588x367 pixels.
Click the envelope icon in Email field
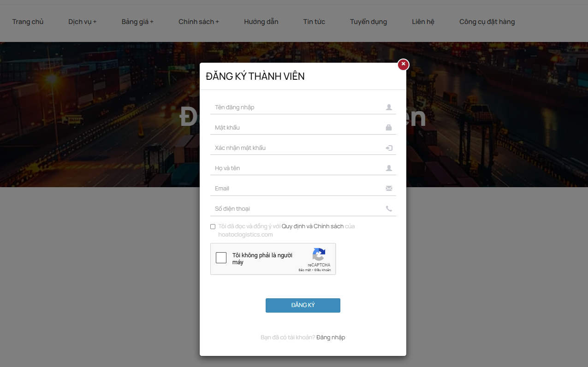click(x=389, y=189)
